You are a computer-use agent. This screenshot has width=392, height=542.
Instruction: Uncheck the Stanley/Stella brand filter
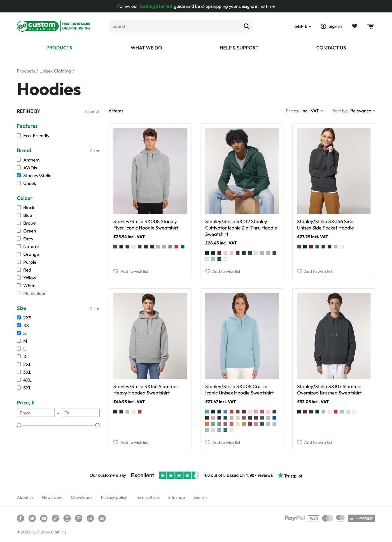tap(19, 176)
